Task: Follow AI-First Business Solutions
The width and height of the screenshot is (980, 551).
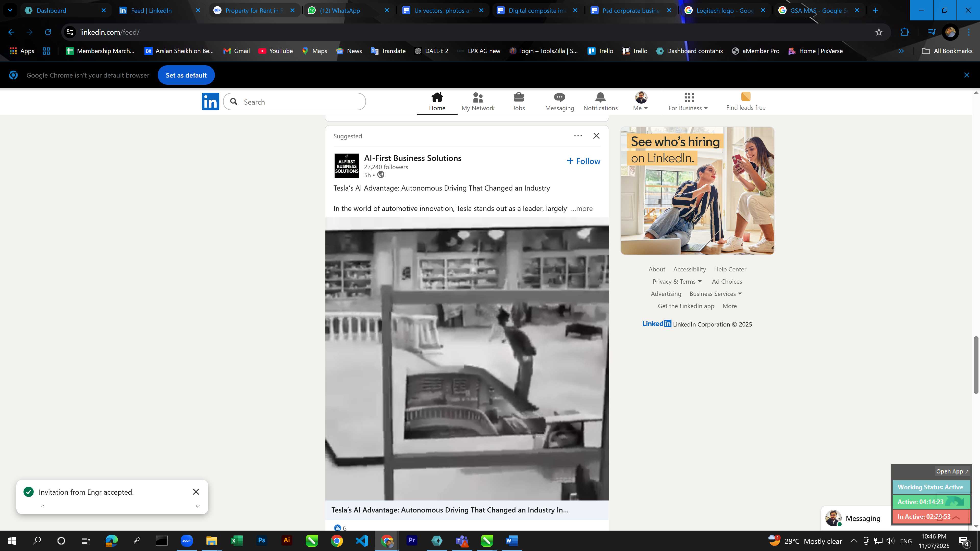Action: [583, 161]
